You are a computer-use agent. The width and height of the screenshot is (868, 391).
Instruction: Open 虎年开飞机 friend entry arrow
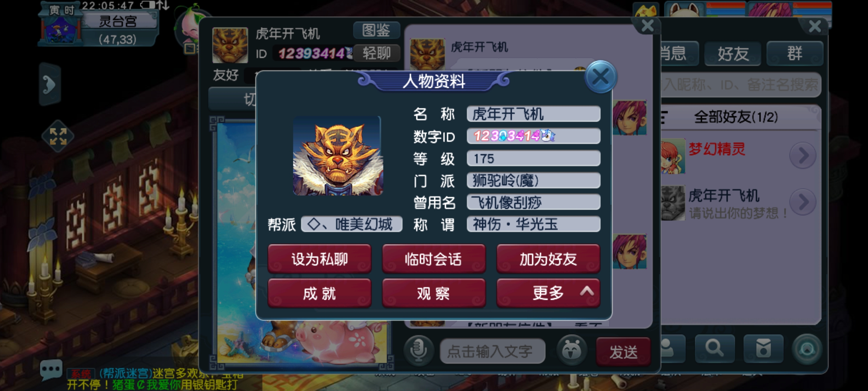coord(803,202)
